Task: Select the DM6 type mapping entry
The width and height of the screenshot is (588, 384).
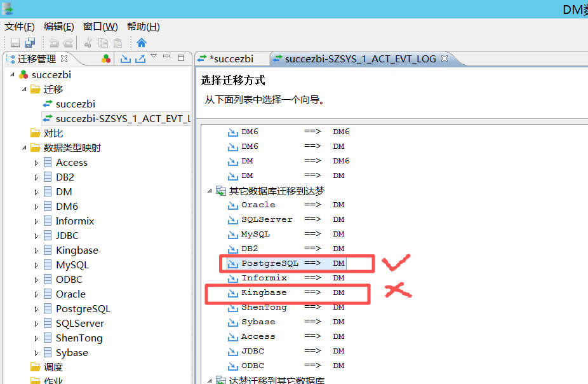Action: [x=67, y=207]
